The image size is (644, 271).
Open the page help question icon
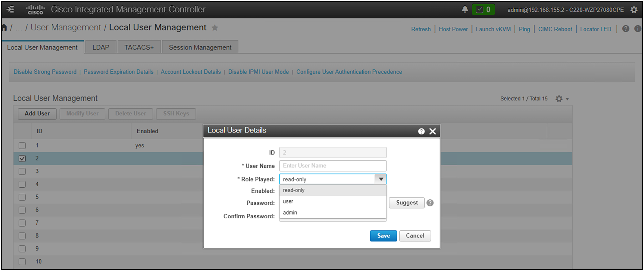point(626,29)
